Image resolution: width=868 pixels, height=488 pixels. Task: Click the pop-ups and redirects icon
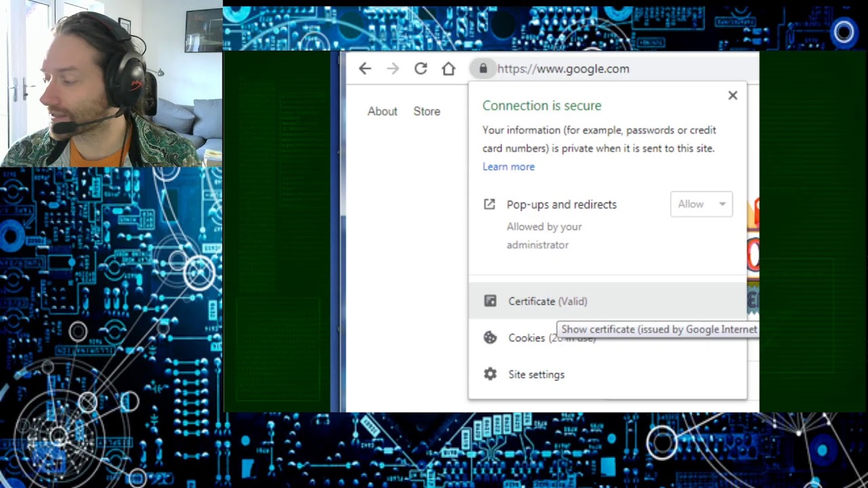489,204
